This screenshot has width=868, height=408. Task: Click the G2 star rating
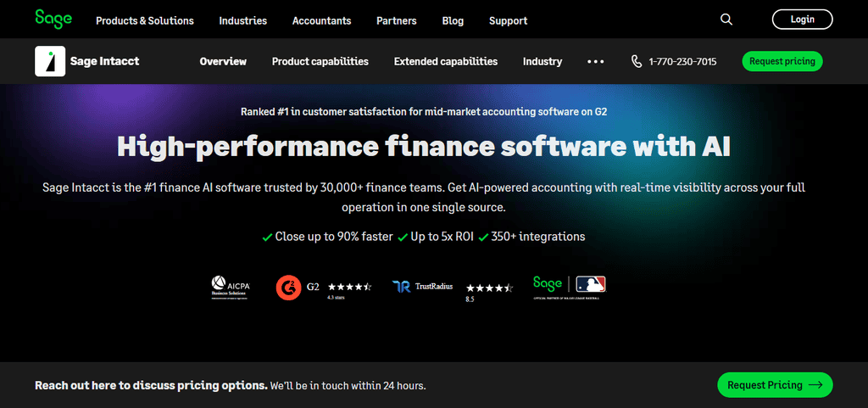tap(349, 287)
